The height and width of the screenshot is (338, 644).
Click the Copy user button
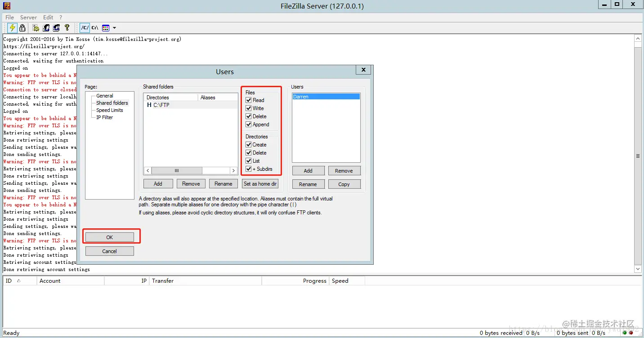coord(344,184)
